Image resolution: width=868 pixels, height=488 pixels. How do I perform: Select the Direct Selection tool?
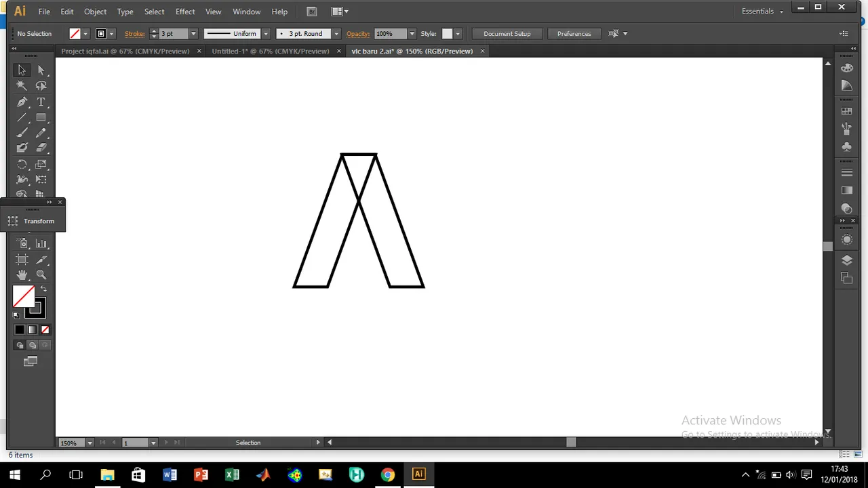click(x=41, y=70)
